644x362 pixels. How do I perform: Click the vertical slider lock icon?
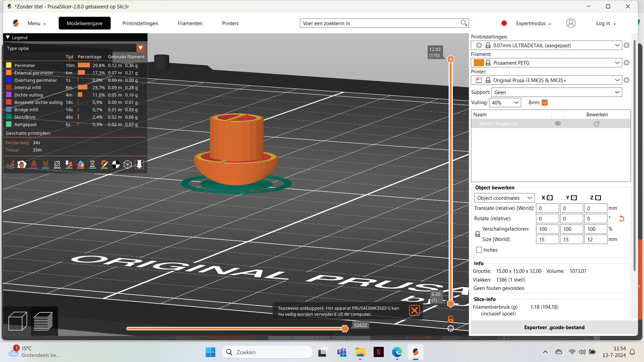click(450, 319)
